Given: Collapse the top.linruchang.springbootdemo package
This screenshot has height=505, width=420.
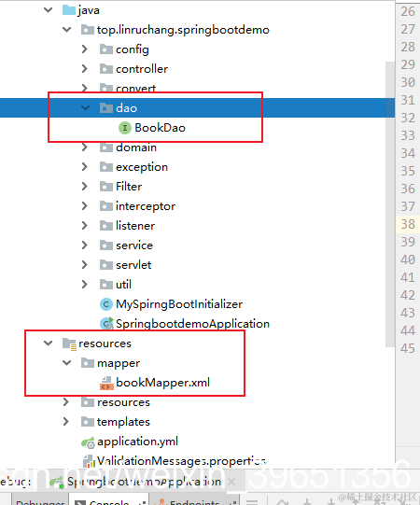Looking at the screenshot, I should 66,30.
